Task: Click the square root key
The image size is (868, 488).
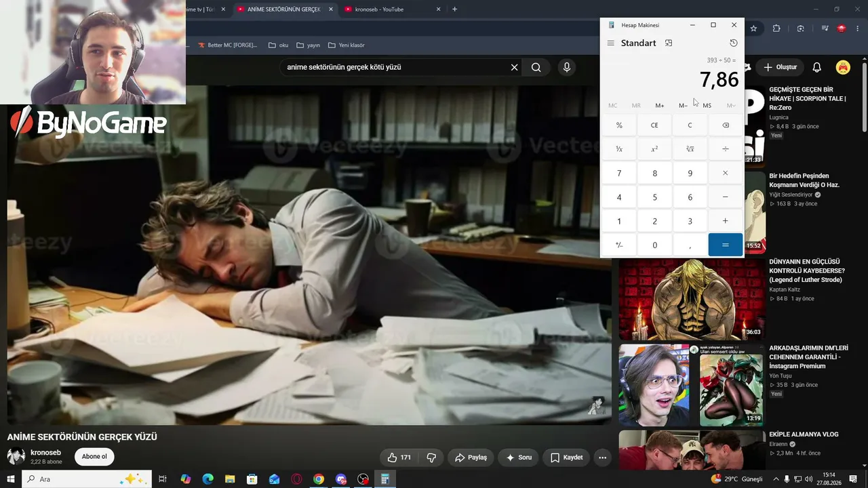Action: (690, 149)
